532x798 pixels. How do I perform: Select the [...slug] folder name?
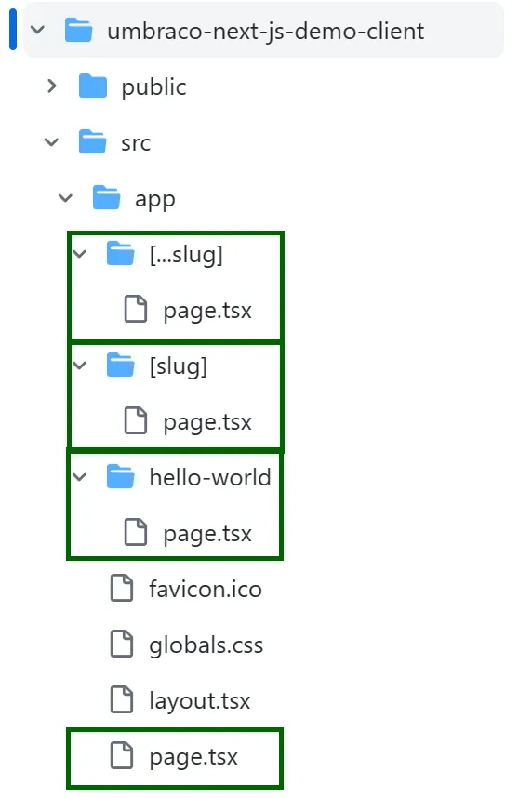point(186,254)
